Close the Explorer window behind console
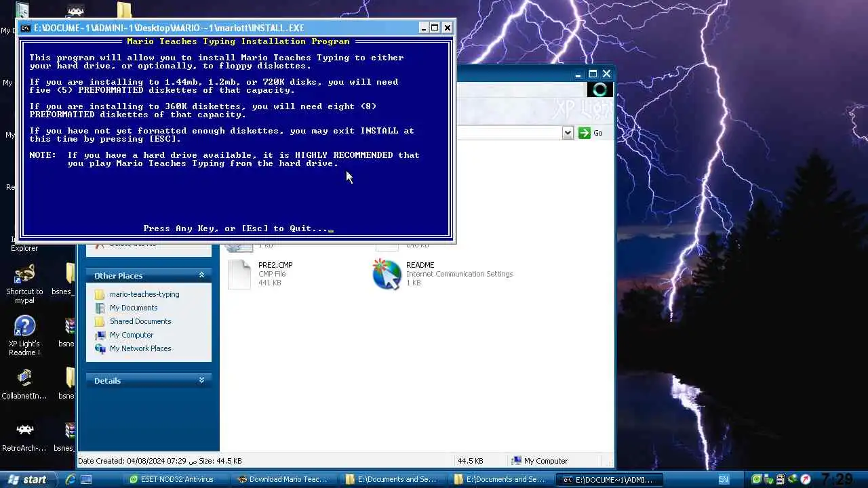This screenshot has height=488, width=868. 607,74
